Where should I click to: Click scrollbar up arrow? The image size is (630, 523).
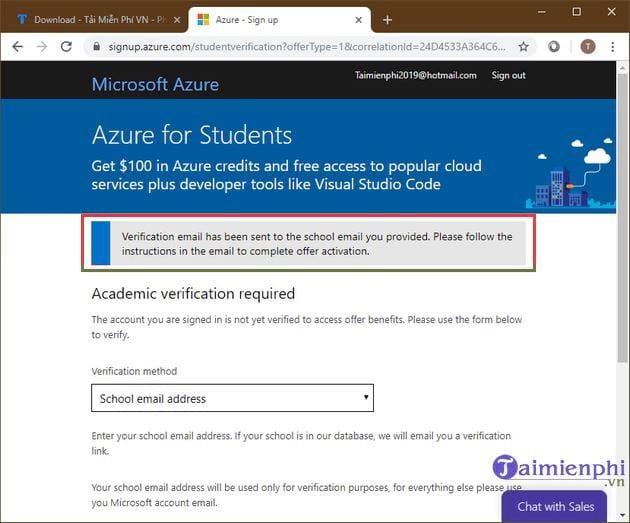pyautogui.click(x=622, y=67)
